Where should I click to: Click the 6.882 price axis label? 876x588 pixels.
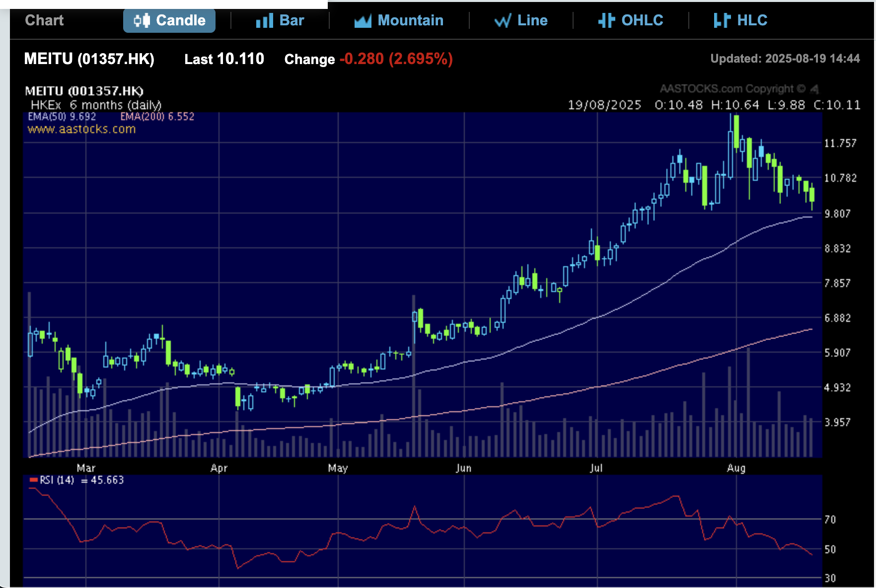click(838, 318)
